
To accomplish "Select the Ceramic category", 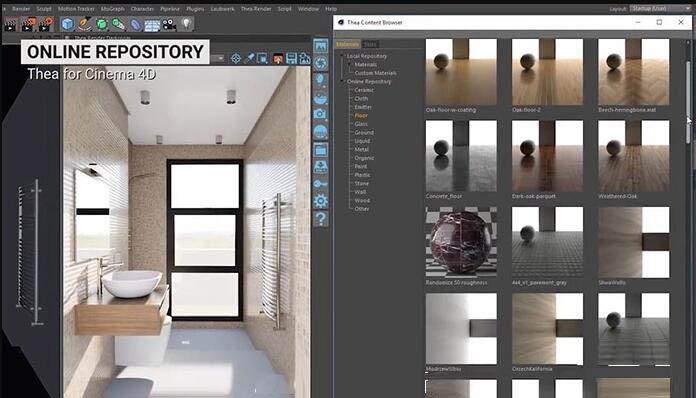I will click(x=364, y=90).
